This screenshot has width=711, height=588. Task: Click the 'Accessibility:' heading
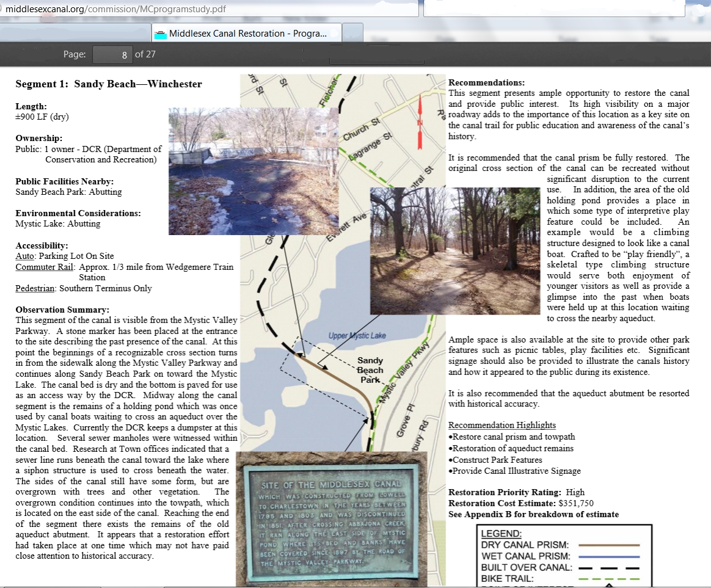click(x=40, y=245)
